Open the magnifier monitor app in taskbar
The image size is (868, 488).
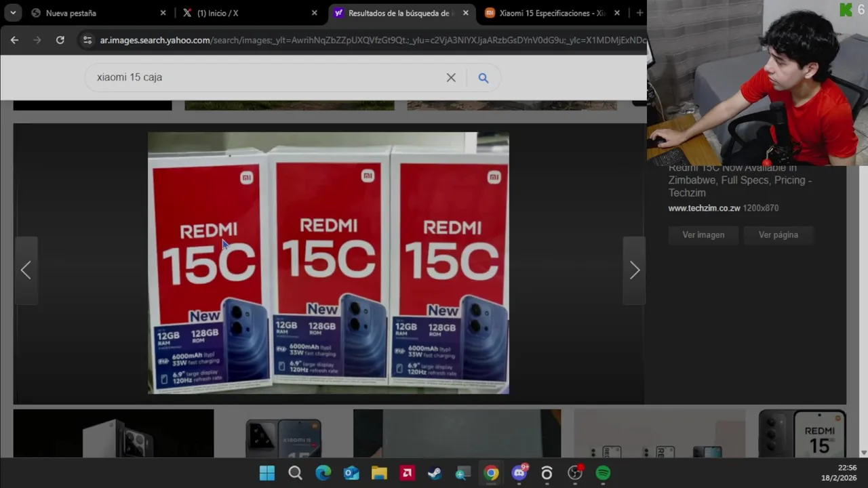[463, 473]
